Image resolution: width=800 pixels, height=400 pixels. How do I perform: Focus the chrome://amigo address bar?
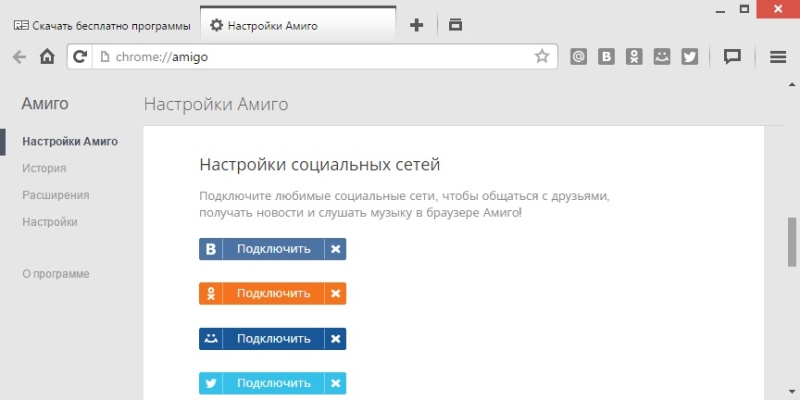[x=312, y=57]
